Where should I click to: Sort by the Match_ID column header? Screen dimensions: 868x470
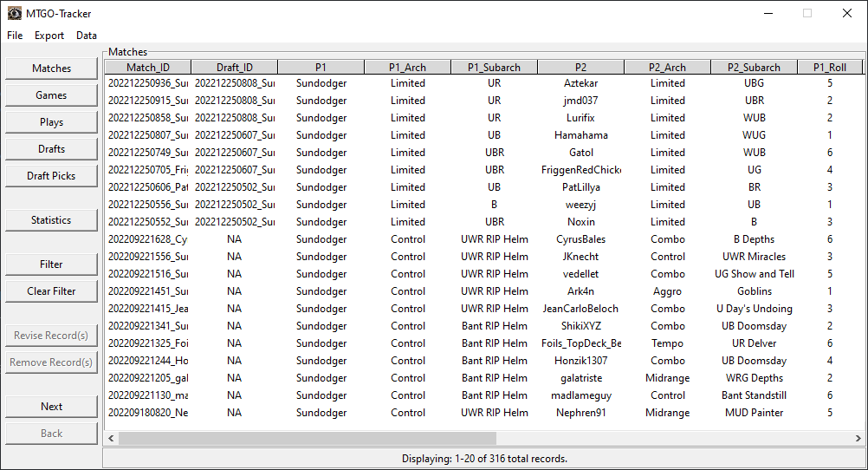[147, 67]
